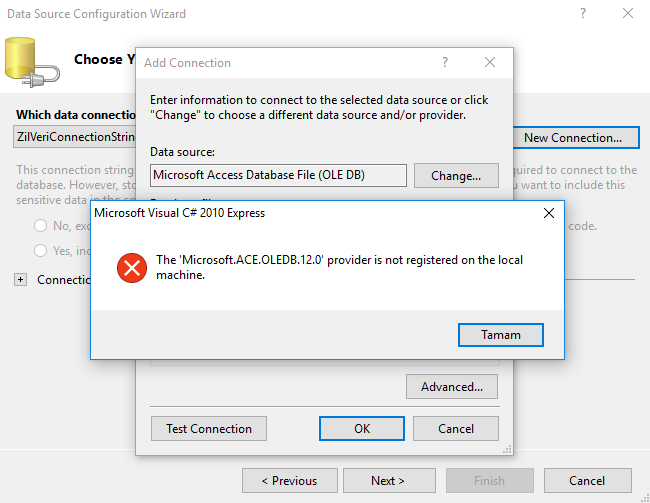
Task: Click the resize grip of Add Connection dialog
Action: pyautogui.click(x=507, y=450)
